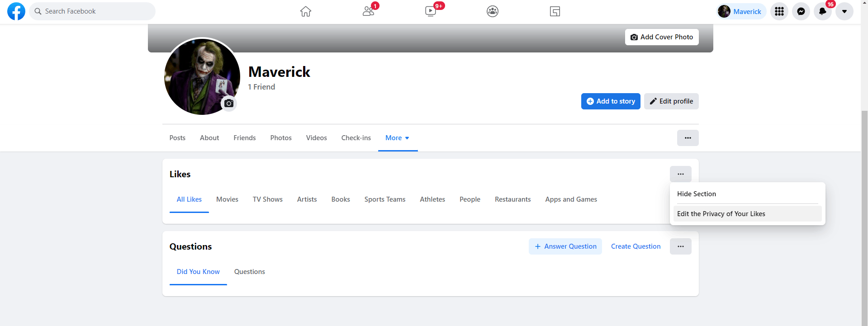Select the Books likes tab
Image resolution: width=868 pixels, height=326 pixels.
click(341, 199)
